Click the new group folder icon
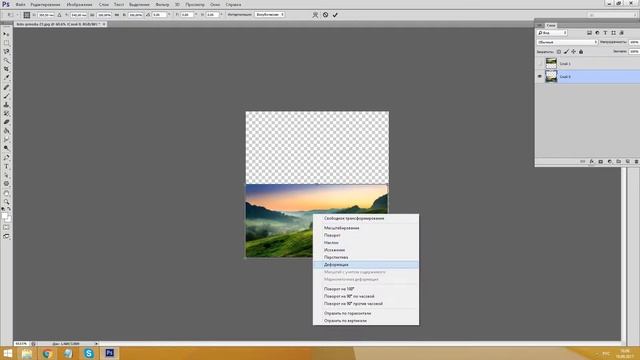 click(618, 162)
